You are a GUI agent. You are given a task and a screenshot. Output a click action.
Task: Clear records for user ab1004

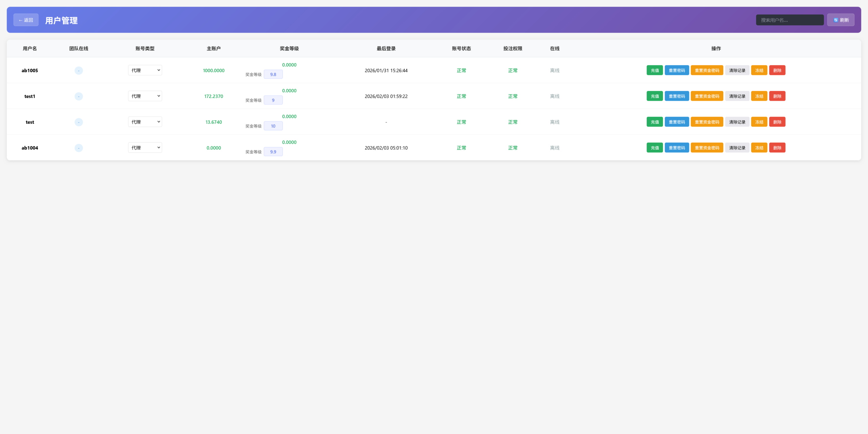[737, 148]
